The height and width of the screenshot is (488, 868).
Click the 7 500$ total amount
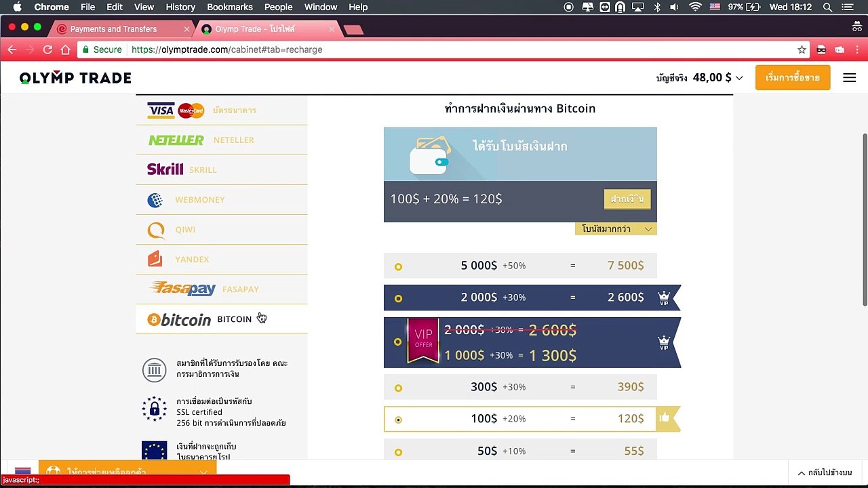pos(626,266)
